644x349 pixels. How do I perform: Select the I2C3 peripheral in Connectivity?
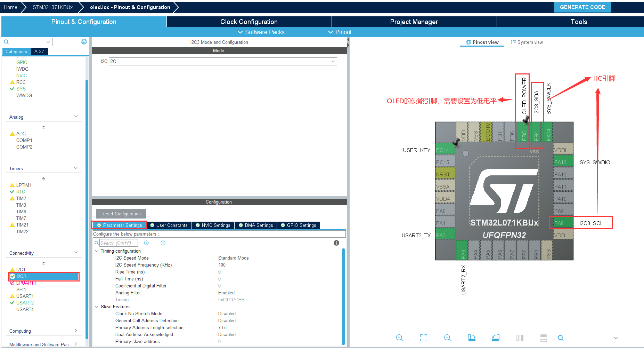(44, 276)
